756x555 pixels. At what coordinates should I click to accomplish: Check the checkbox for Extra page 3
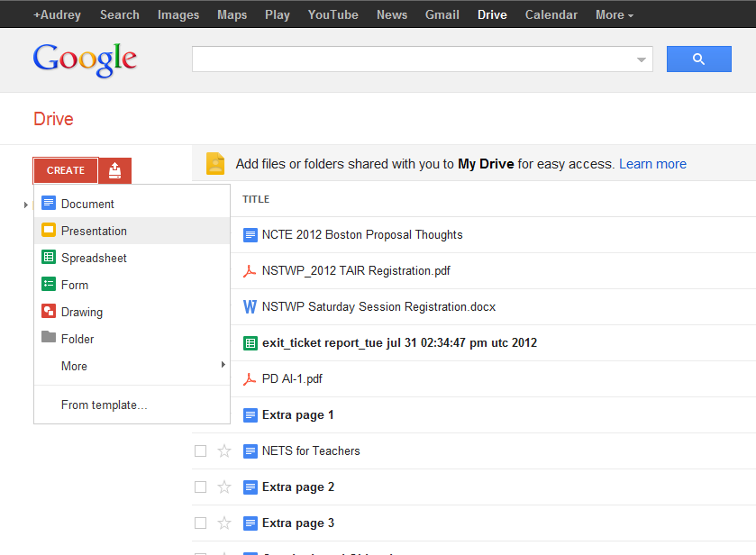(x=200, y=523)
